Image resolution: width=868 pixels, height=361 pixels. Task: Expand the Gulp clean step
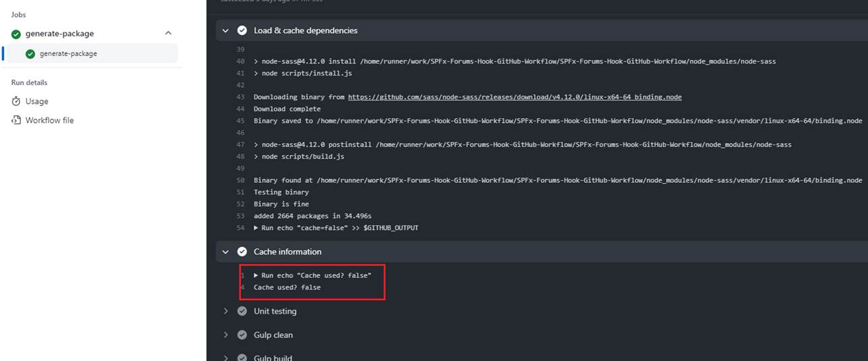(226, 335)
